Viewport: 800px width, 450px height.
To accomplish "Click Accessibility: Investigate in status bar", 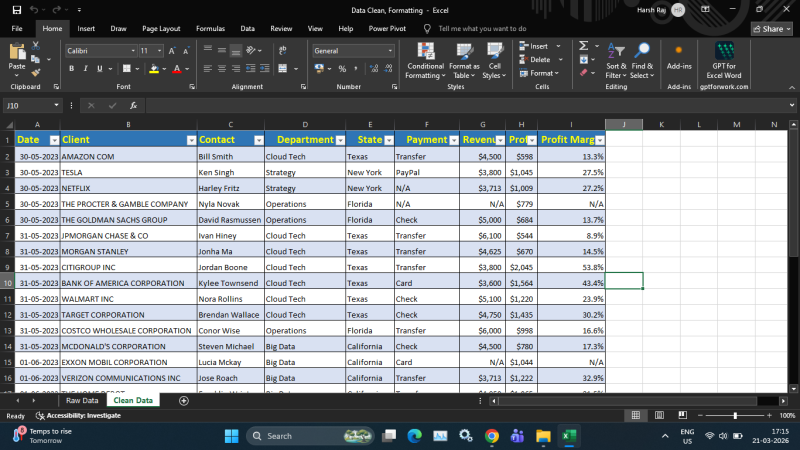I will pyautogui.click(x=78, y=415).
